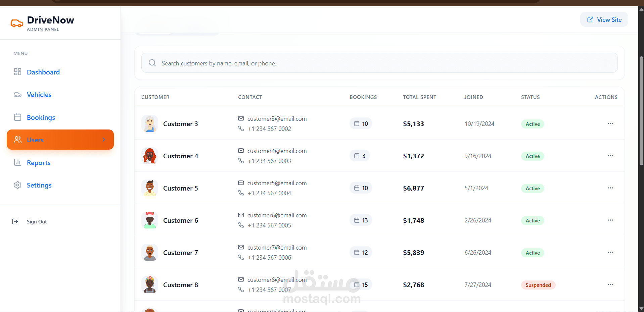Click the STATUS column header
The height and width of the screenshot is (312, 644).
(530, 97)
